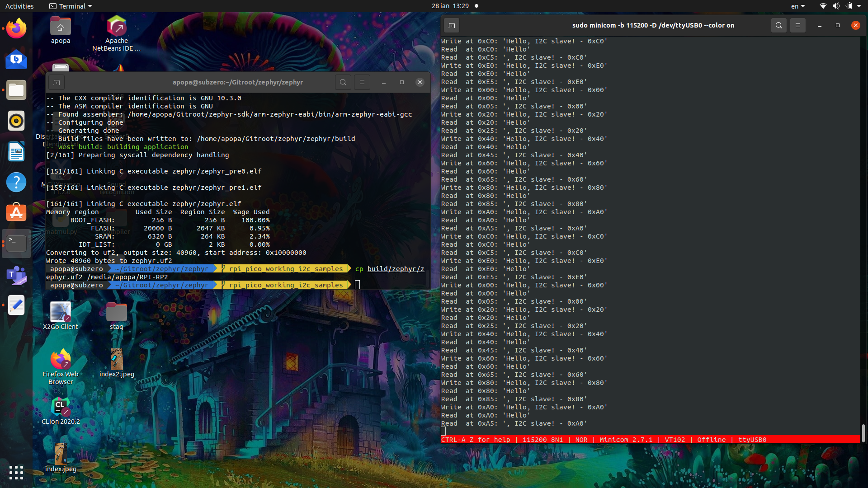Open the Terminal from the dock

[x=16, y=243]
